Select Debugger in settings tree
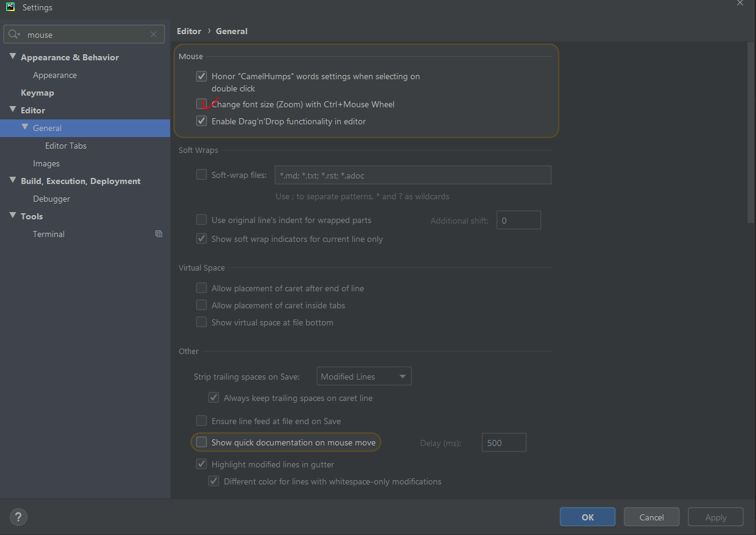Image resolution: width=756 pixels, height=535 pixels. 51,199
